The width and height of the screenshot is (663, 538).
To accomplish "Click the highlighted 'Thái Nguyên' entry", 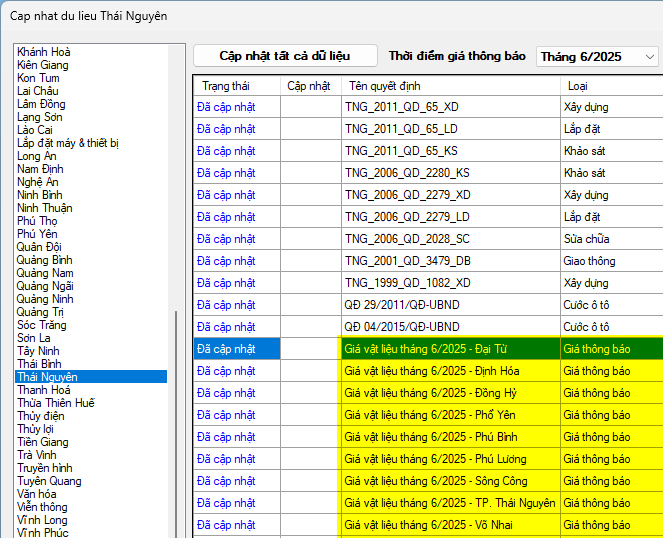I will pos(91,377).
